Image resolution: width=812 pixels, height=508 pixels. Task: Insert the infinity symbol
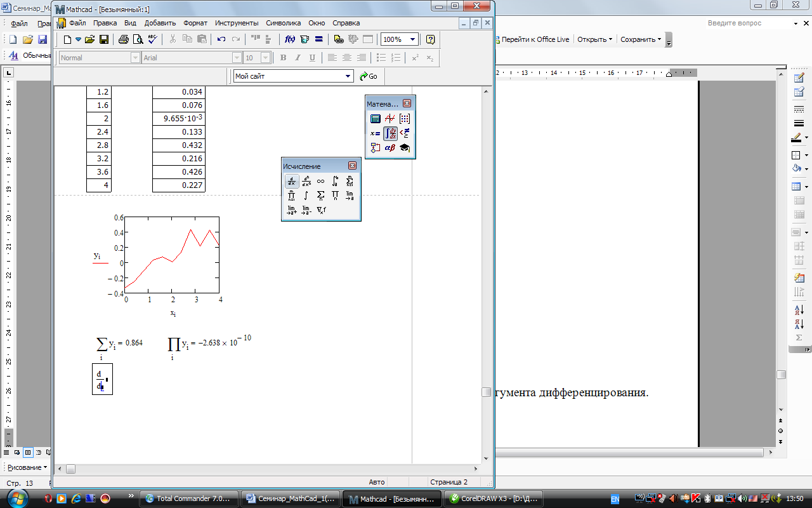pos(321,181)
